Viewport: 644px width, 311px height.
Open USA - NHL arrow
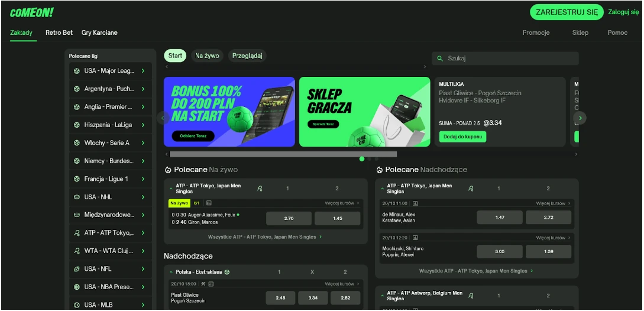143,197
